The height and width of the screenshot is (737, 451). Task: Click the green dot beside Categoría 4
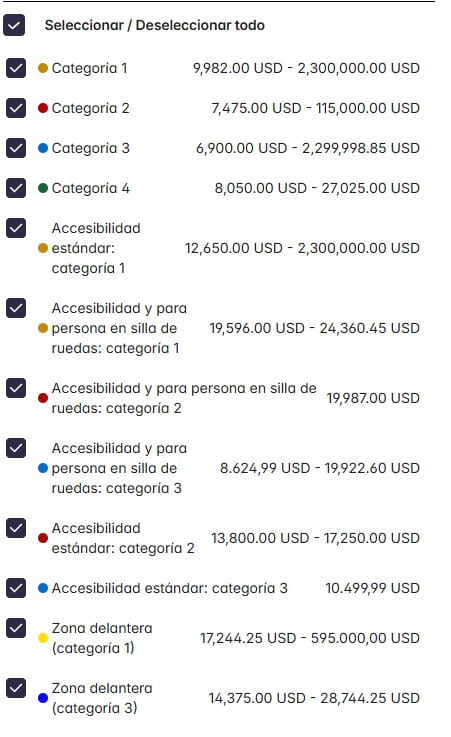pyautogui.click(x=43, y=188)
